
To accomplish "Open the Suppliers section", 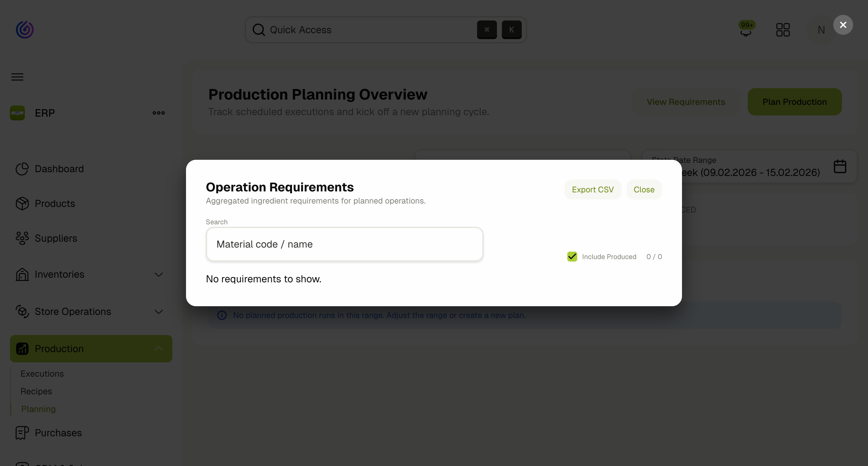I will 56,238.
